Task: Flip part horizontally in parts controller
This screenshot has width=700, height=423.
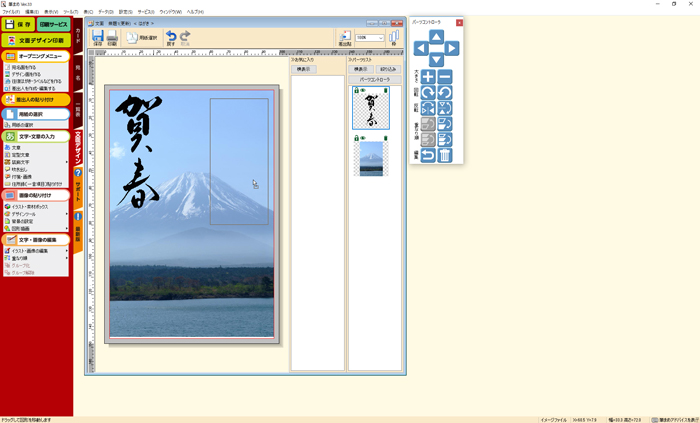Action: tap(427, 108)
